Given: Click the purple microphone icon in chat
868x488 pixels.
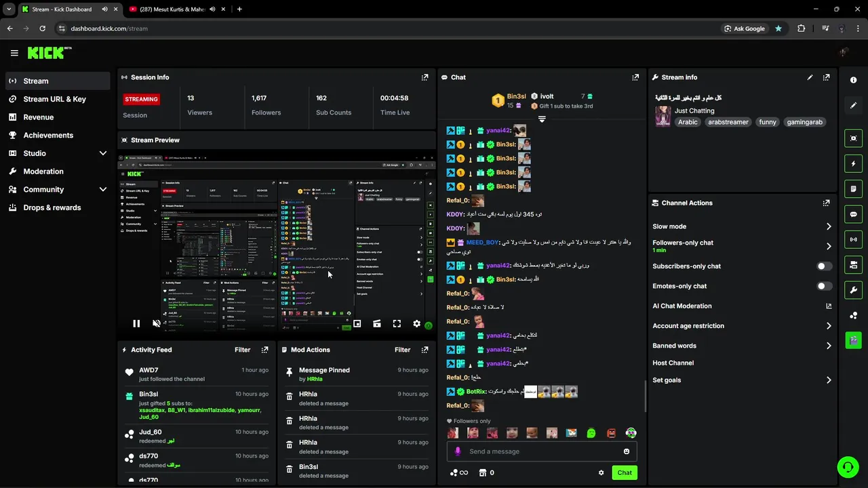Looking at the screenshot, I should click(458, 451).
